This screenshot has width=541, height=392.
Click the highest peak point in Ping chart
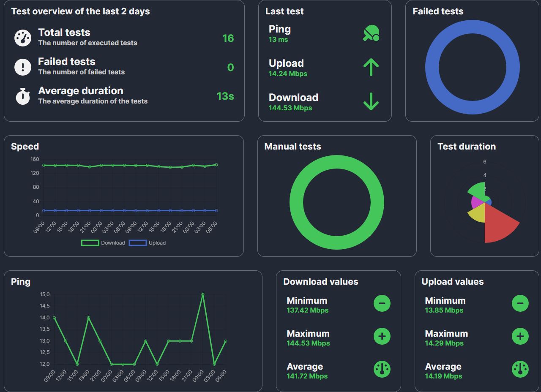click(203, 295)
